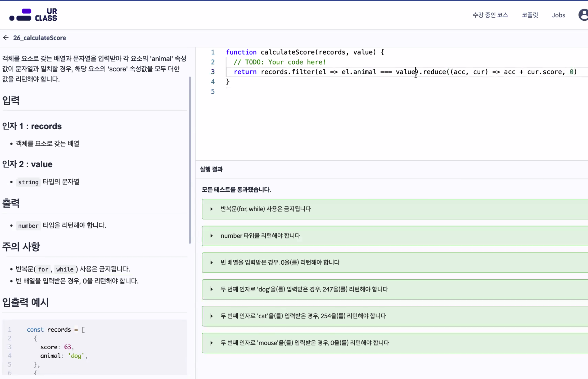Click the back arrow beside 26_calculateScore
Viewport: 588px width, 379px height.
(6, 38)
